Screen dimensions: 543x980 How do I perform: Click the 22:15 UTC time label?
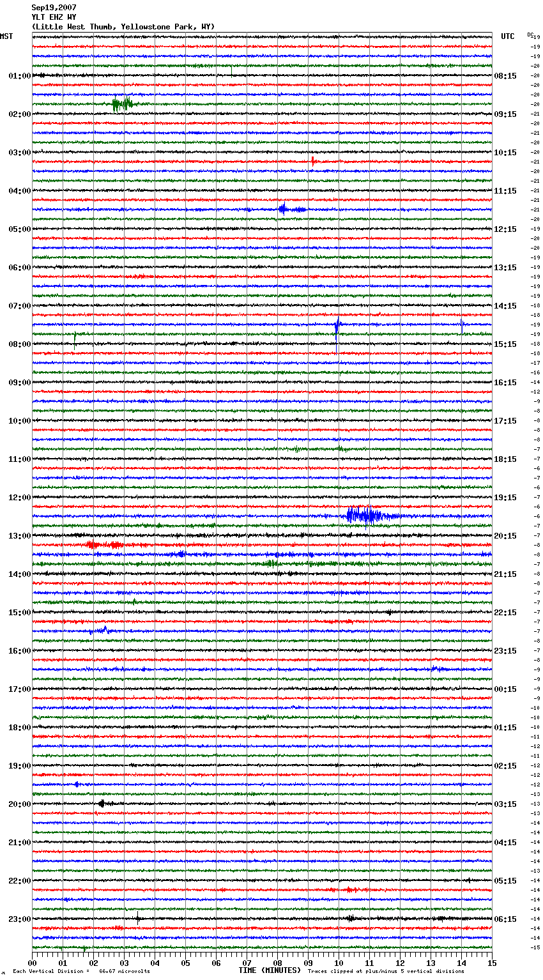point(505,613)
